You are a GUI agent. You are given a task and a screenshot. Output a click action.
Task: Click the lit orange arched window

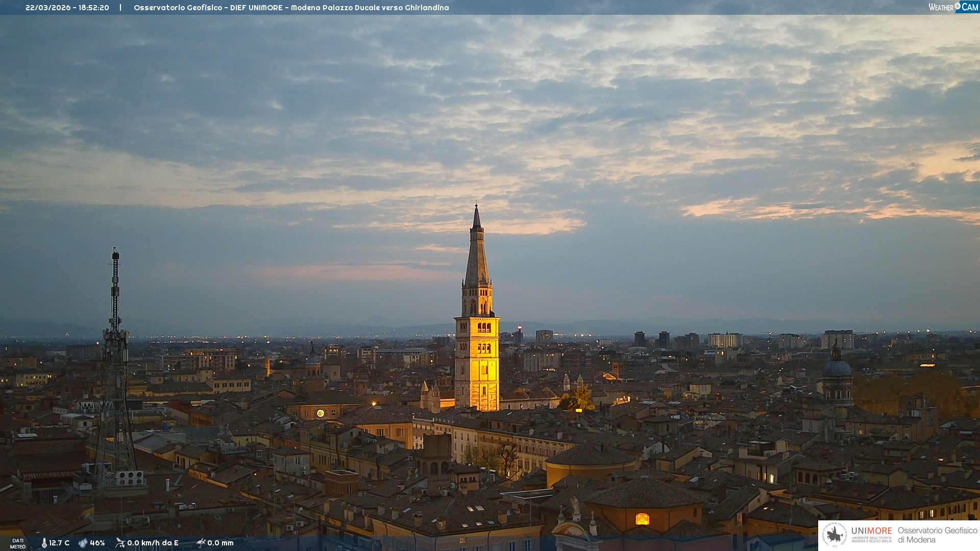point(642,519)
